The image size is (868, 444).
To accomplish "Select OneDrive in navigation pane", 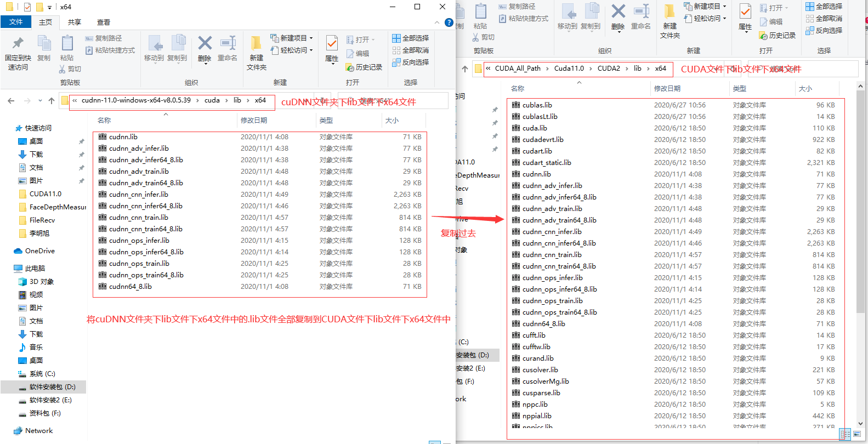I will 39,251.
